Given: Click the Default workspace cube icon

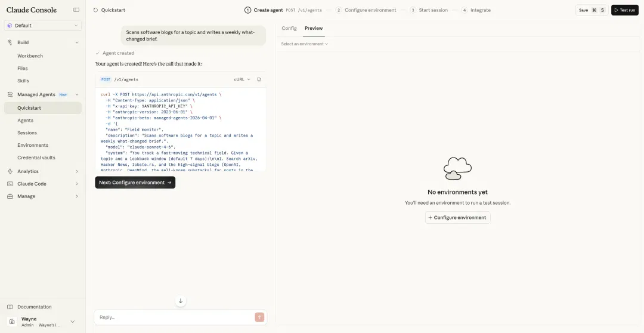Looking at the screenshot, I should click(10, 26).
